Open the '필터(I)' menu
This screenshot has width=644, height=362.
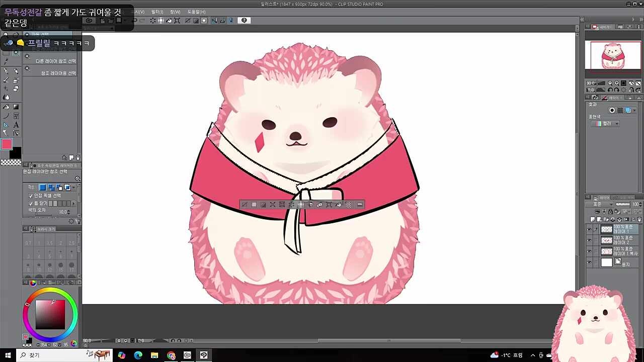pyautogui.click(x=157, y=12)
